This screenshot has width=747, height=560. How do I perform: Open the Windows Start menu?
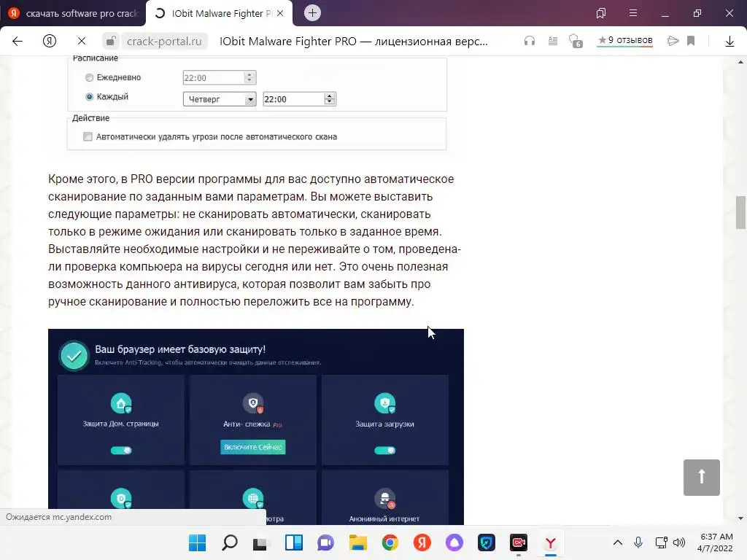pos(197,542)
